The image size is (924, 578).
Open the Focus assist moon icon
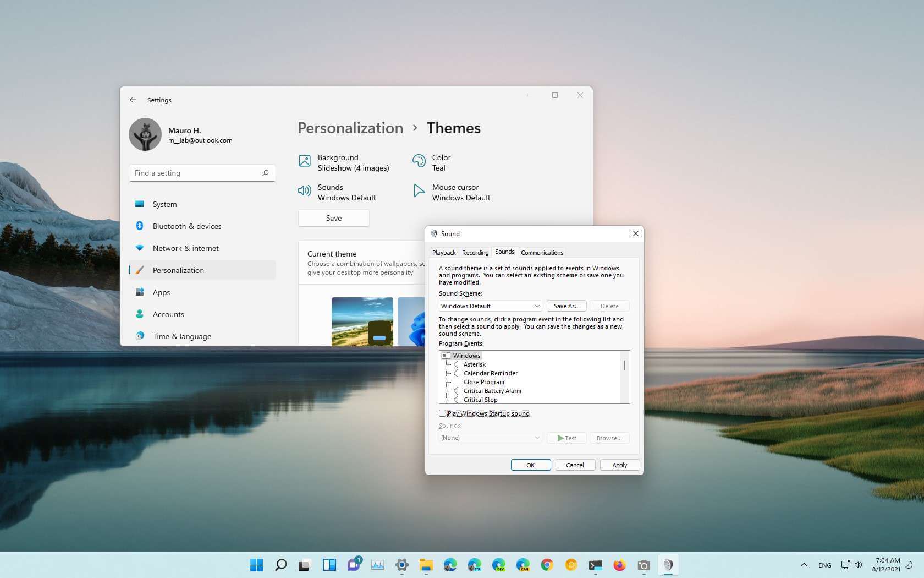tap(910, 565)
